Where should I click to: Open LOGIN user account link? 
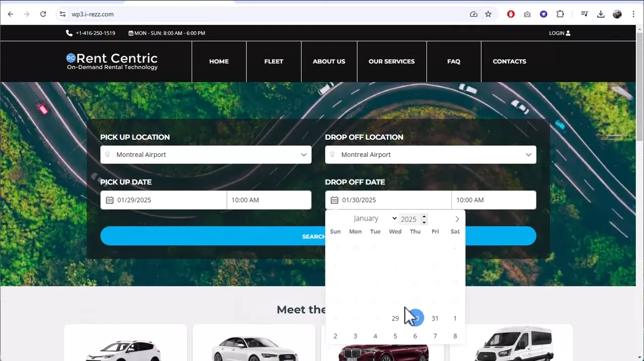tap(559, 33)
